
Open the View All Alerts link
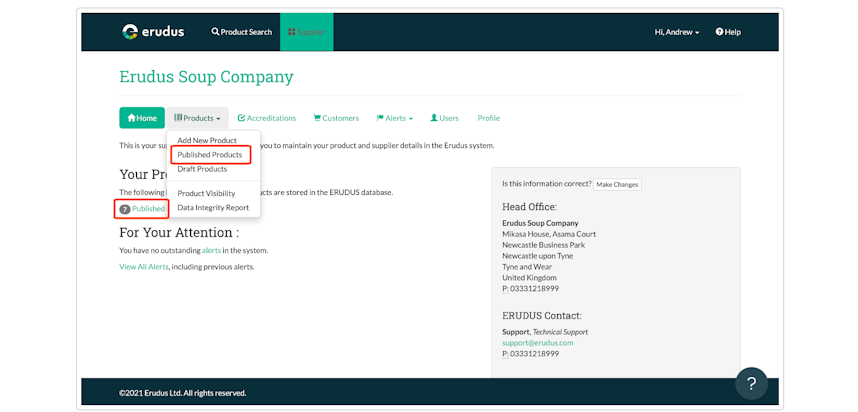(144, 267)
